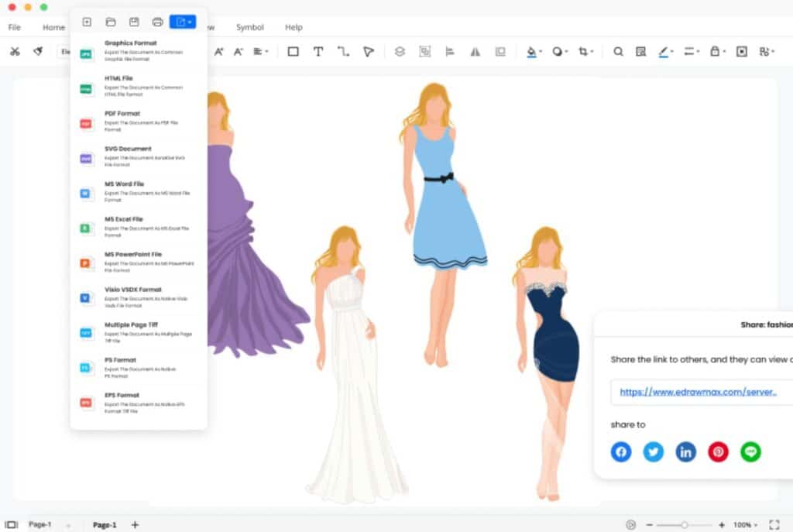
Task: Choose PS Format export option
Action: click(x=138, y=368)
